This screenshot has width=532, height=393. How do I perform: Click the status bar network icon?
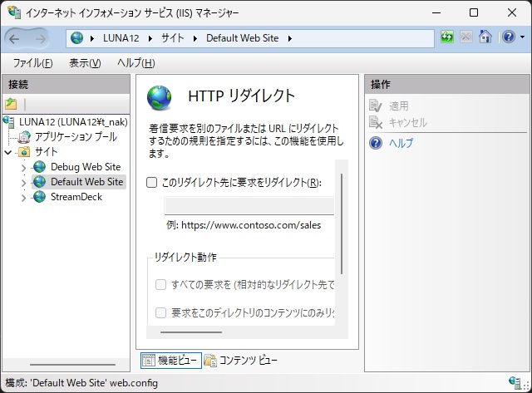click(515, 382)
